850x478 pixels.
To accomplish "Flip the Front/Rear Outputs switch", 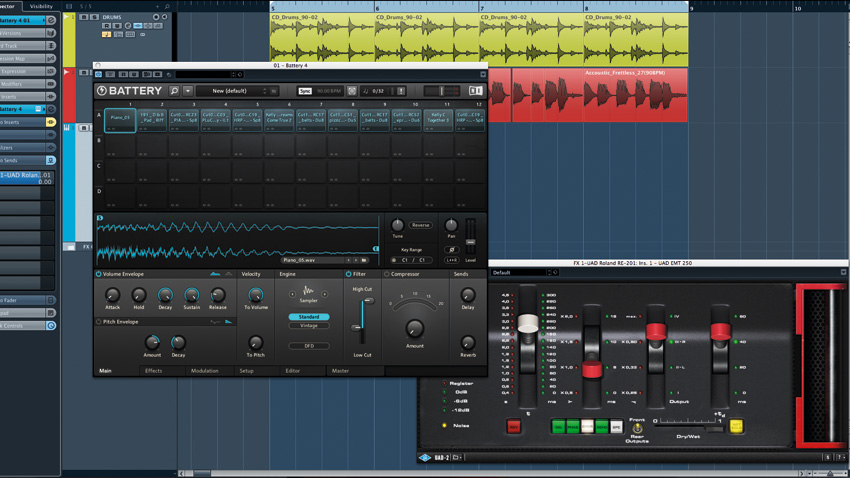I will pyautogui.click(x=638, y=428).
